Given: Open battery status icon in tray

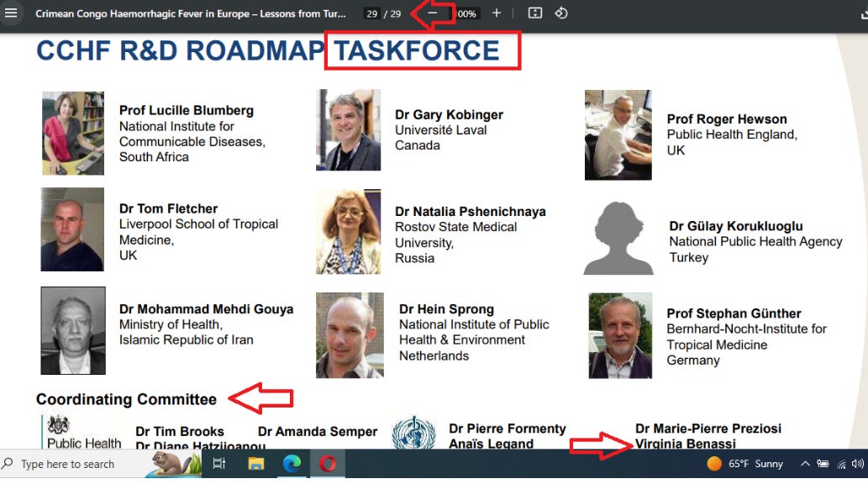Looking at the screenshot, I should click(x=823, y=464).
